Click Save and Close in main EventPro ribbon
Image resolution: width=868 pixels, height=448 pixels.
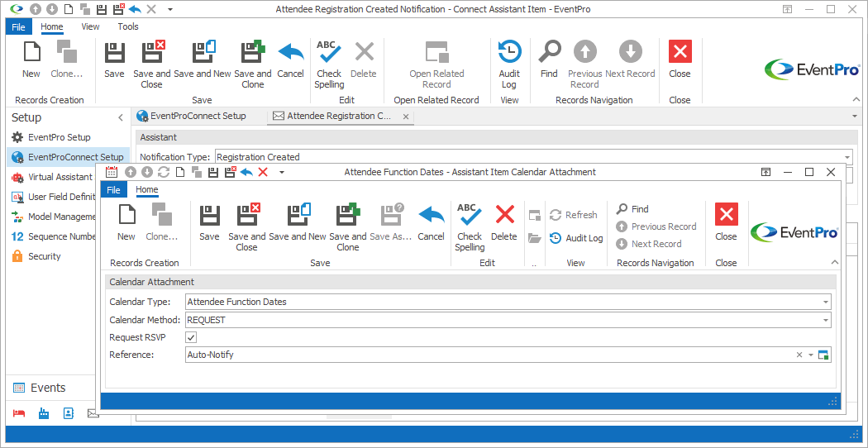(x=151, y=64)
